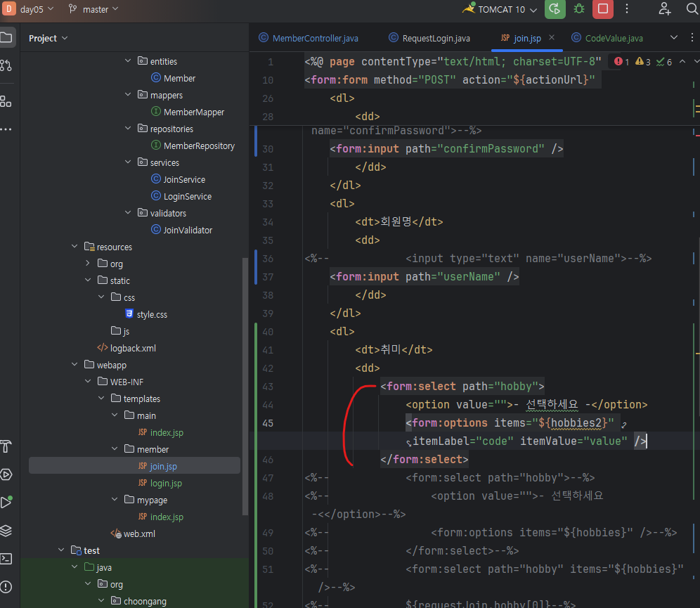Show more tool windows ellipsis icon
Image resolution: width=700 pixels, height=608 pixels.
6,129
